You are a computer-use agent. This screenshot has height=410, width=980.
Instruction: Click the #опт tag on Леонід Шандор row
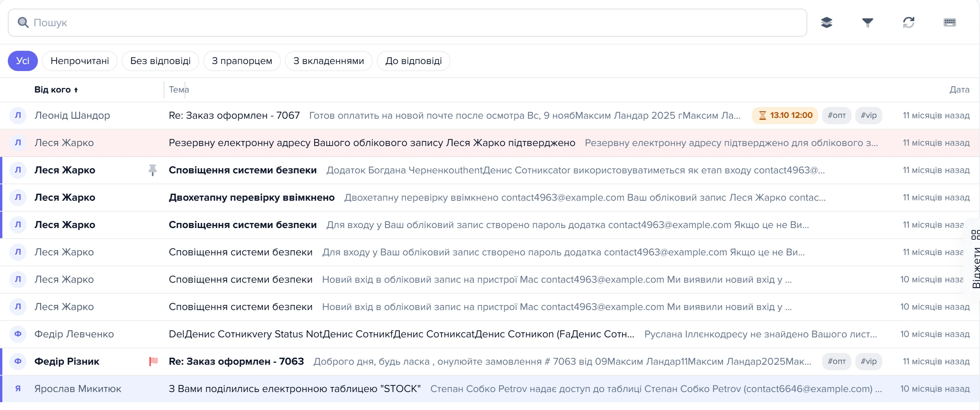pos(837,116)
